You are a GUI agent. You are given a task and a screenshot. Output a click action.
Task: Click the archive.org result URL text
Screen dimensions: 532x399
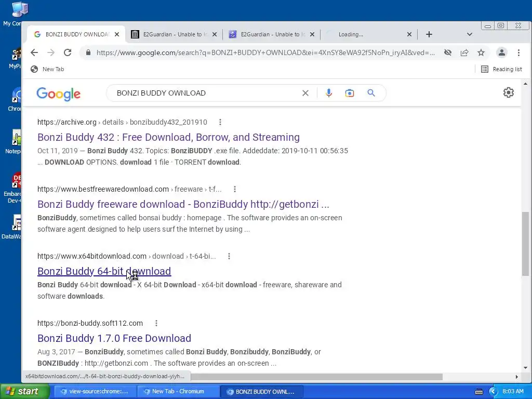122,122
